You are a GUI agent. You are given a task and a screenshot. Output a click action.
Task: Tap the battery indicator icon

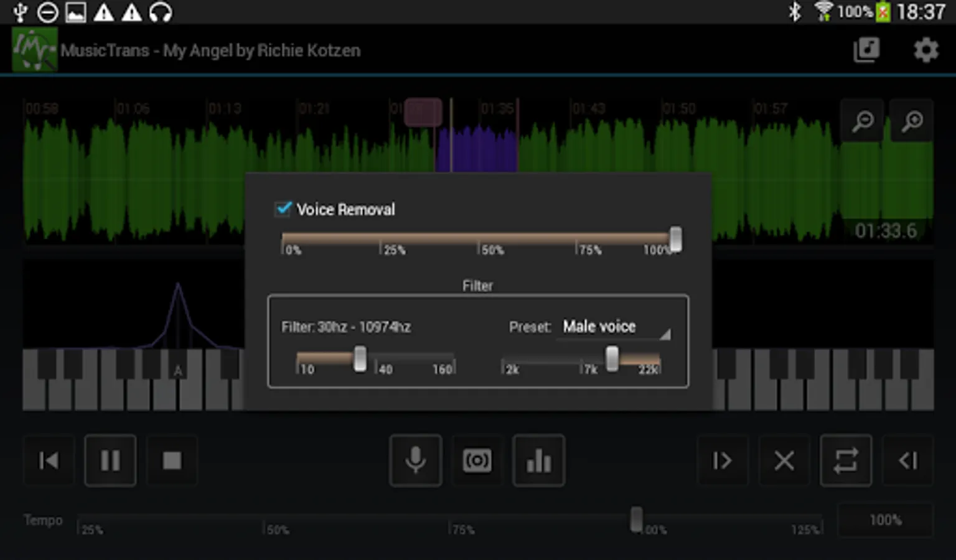[x=883, y=12]
